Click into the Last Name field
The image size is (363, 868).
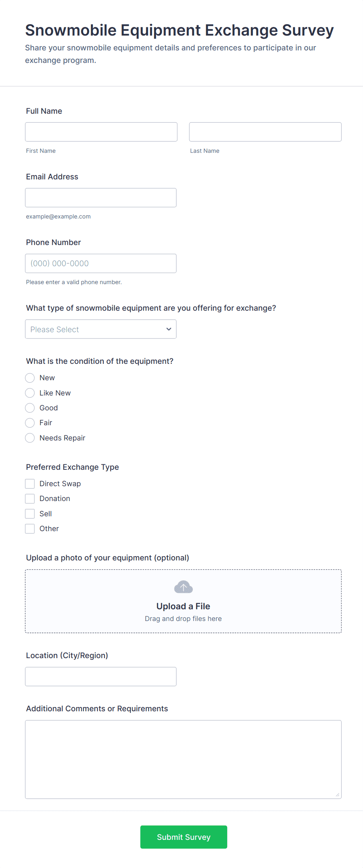265,132
